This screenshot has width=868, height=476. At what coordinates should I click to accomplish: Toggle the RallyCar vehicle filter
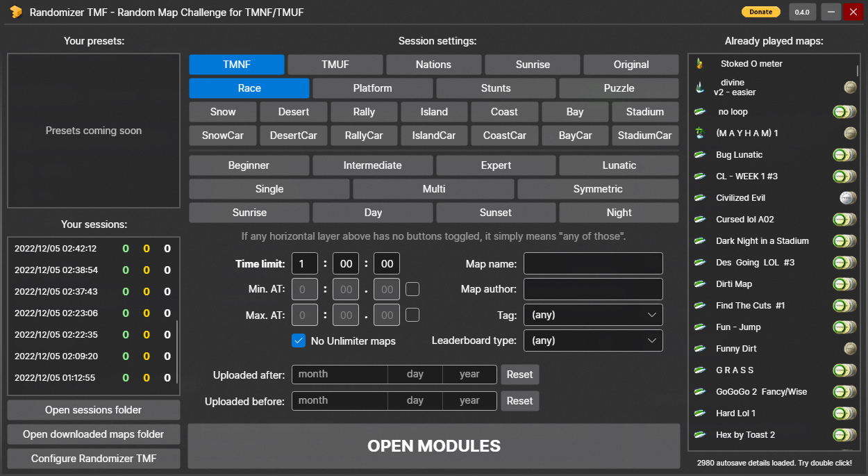tap(364, 136)
